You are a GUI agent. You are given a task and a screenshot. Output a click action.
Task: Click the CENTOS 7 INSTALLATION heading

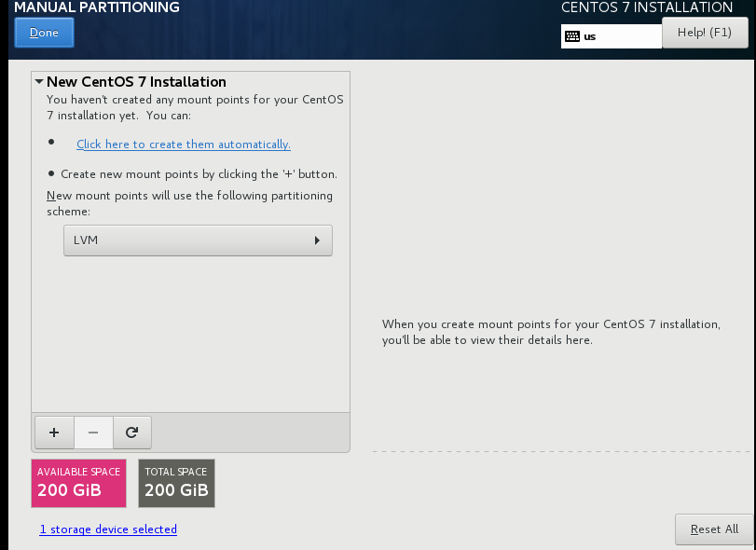pos(647,7)
